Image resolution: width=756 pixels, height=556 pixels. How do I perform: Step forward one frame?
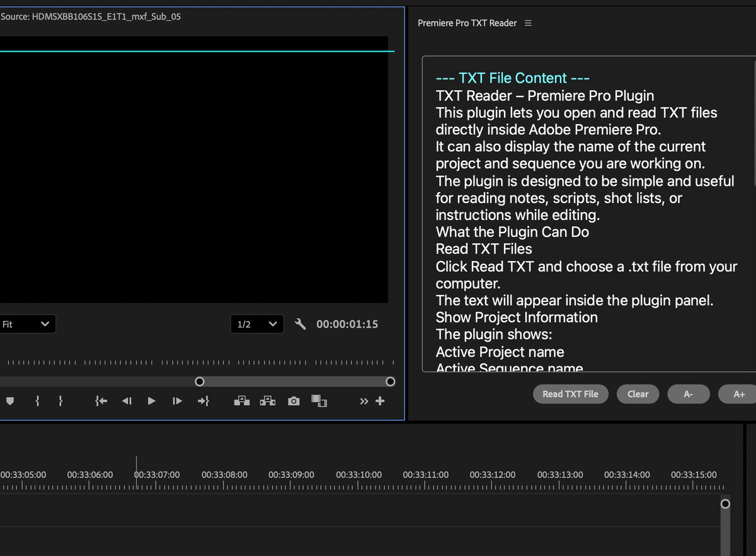pyautogui.click(x=177, y=401)
